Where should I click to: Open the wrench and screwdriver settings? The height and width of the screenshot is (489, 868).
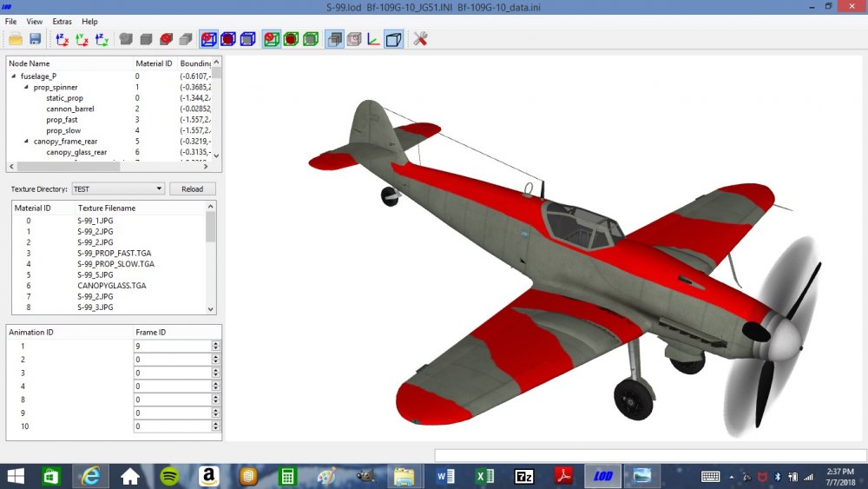click(x=420, y=39)
